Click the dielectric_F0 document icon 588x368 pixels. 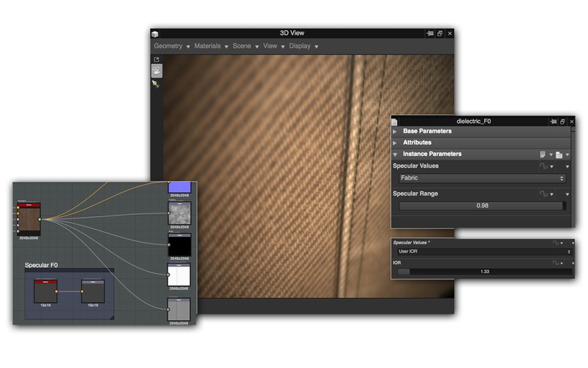pyautogui.click(x=395, y=121)
